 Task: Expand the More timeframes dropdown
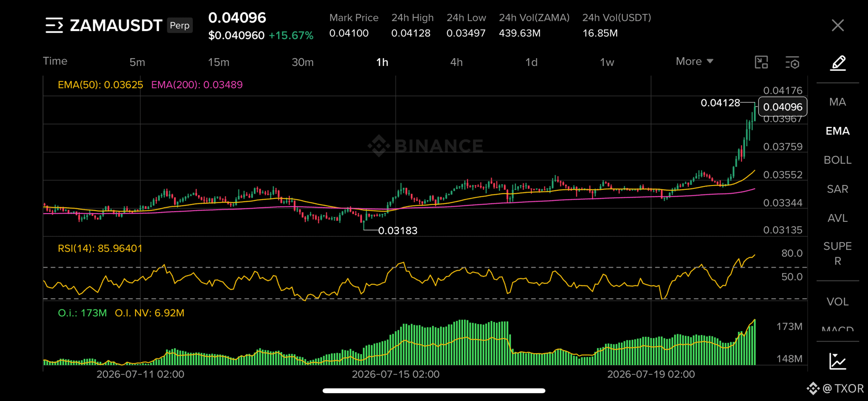[x=695, y=62]
